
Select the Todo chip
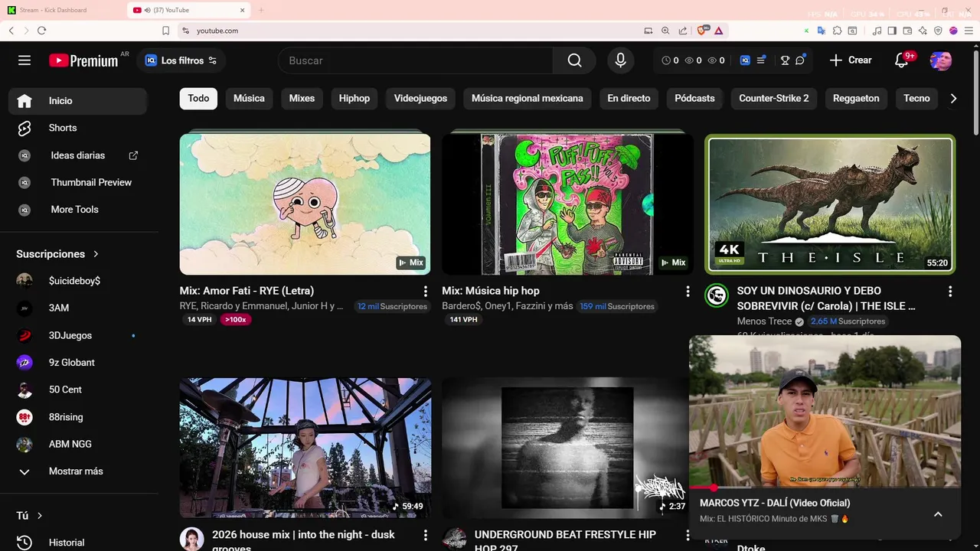click(198, 98)
